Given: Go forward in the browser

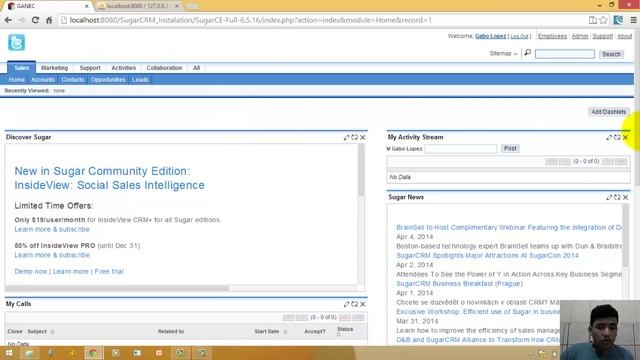Looking at the screenshot, I should (x=22, y=20).
